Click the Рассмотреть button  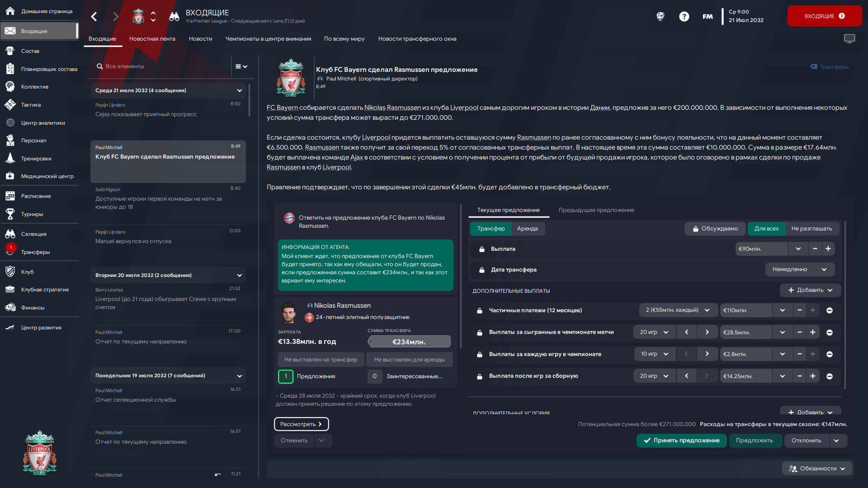pos(301,424)
